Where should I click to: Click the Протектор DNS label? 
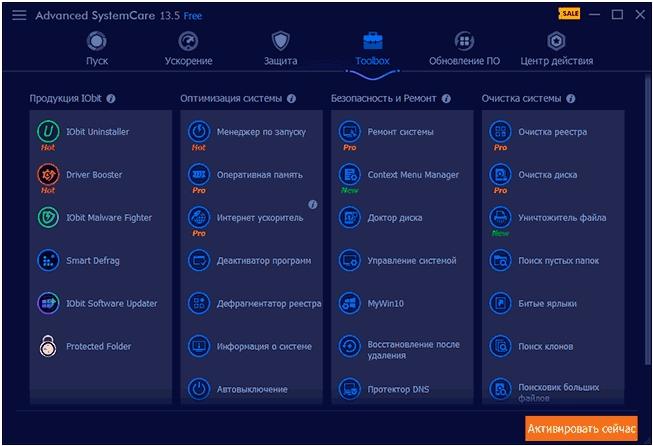click(398, 389)
